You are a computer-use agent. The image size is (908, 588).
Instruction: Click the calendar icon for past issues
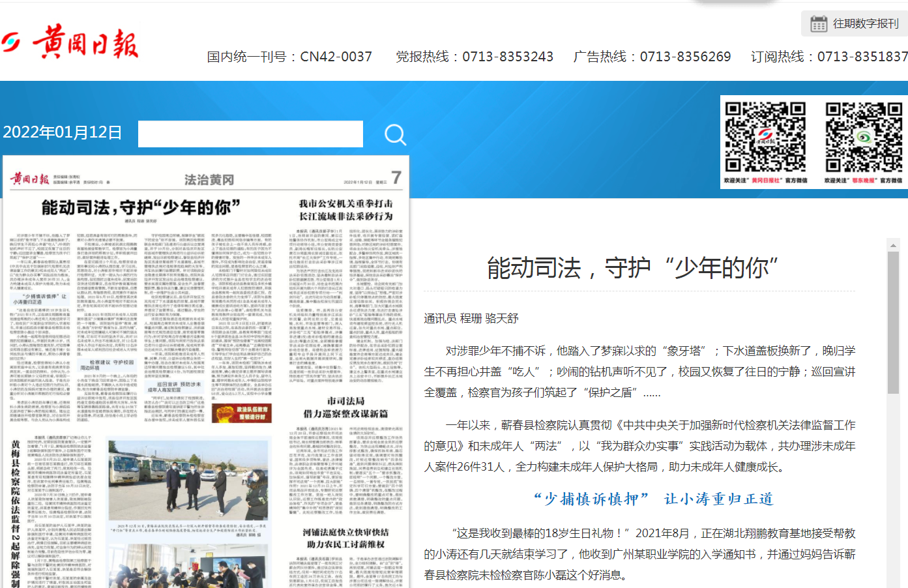pos(818,24)
